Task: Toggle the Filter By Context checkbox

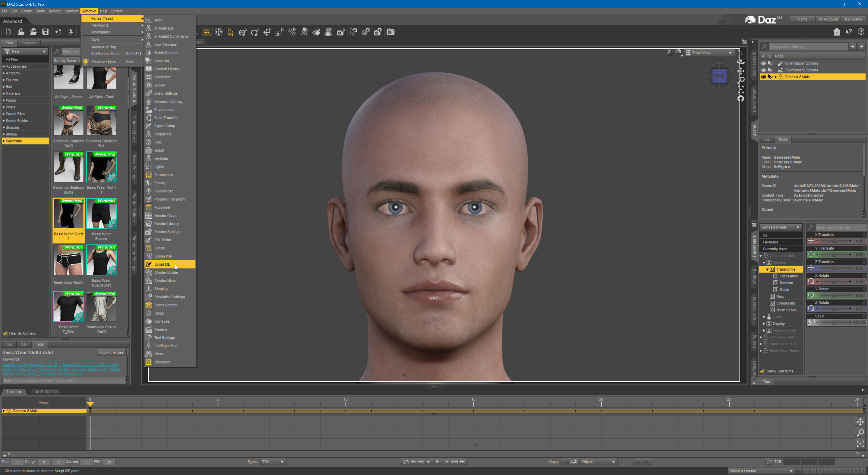Action: (5, 333)
